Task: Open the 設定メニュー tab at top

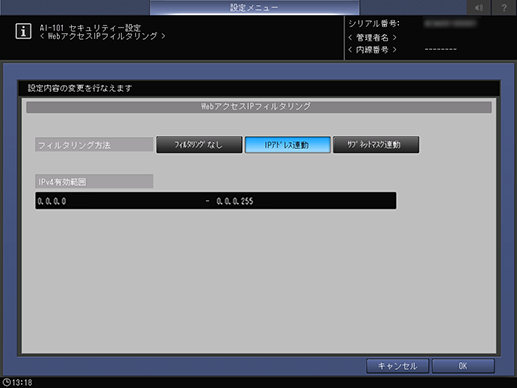Action: tap(254, 7)
